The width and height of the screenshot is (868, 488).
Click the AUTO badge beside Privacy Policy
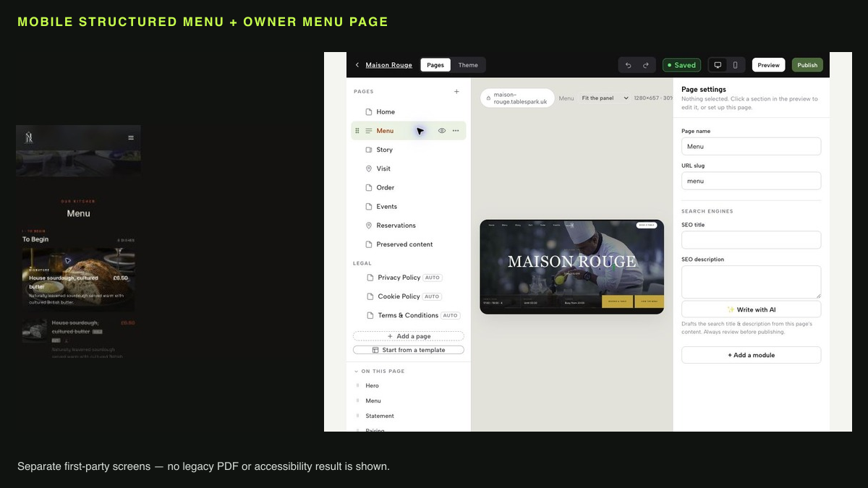[433, 278]
